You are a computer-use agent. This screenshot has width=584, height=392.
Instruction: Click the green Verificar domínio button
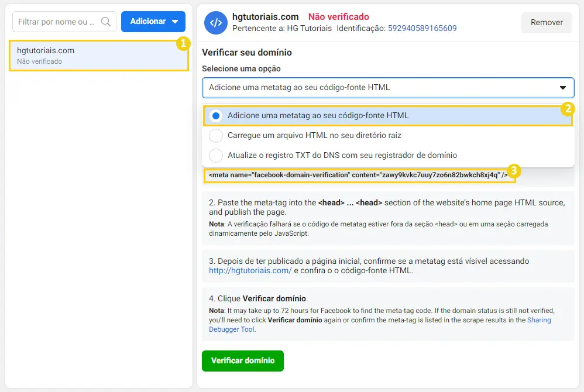(243, 361)
